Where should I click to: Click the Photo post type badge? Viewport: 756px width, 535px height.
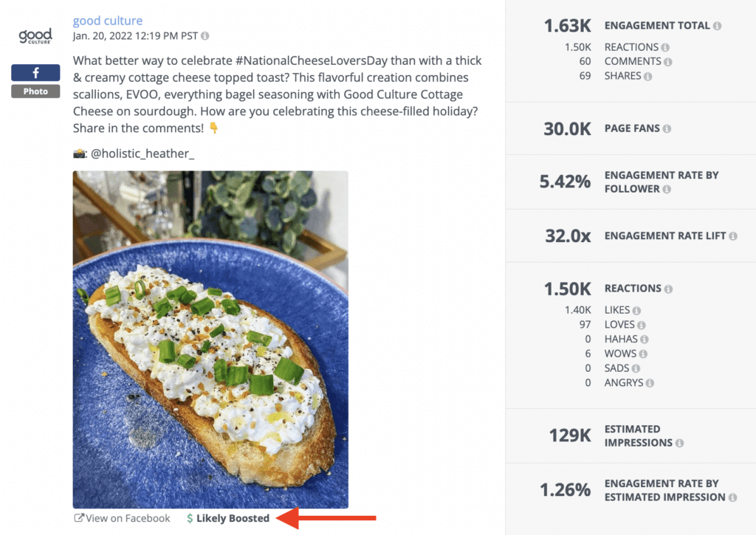click(x=35, y=91)
